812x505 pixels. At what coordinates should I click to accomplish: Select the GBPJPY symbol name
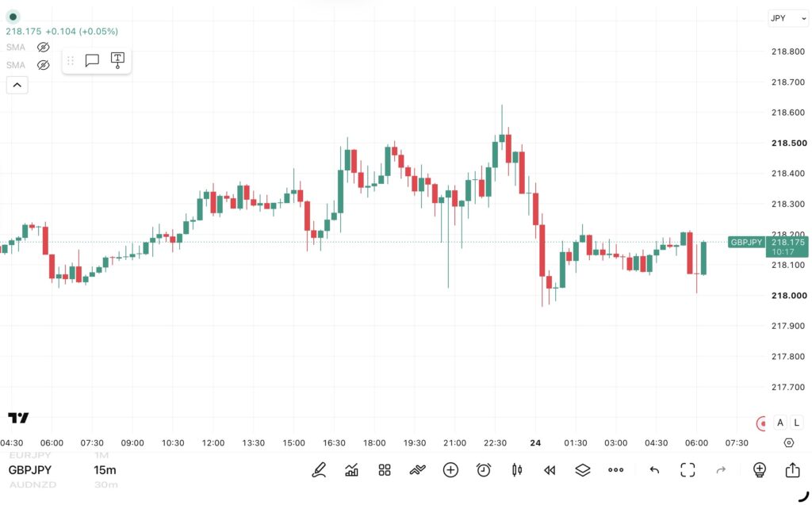point(30,470)
